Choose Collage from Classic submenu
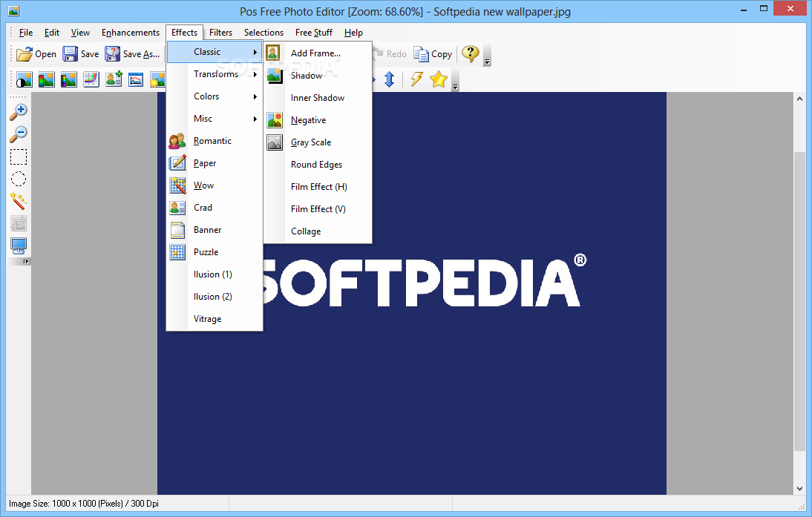The image size is (812, 517). (318, 231)
